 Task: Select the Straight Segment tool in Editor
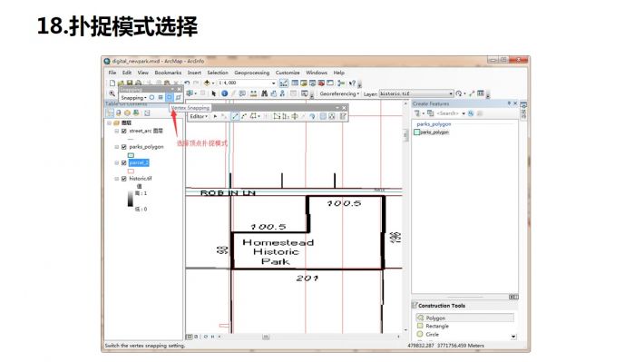click(235, 116)
